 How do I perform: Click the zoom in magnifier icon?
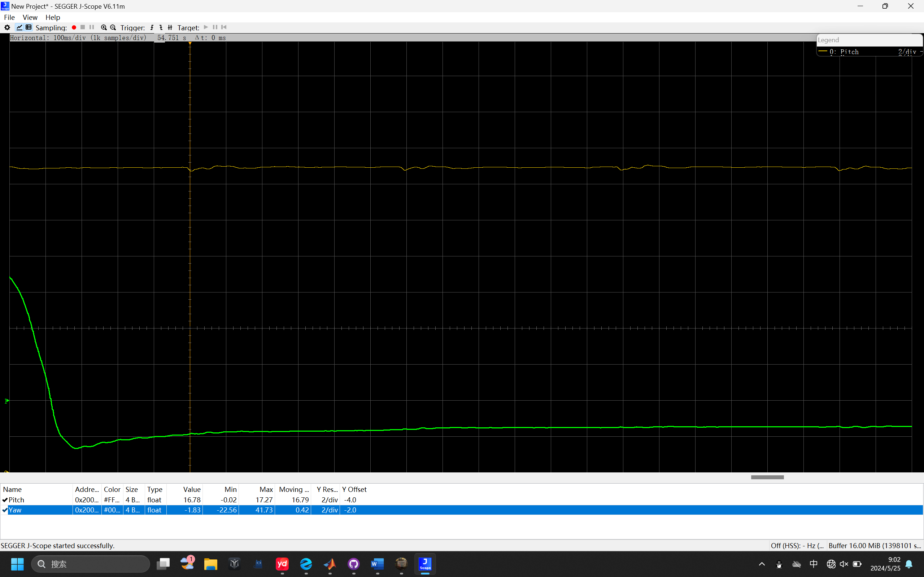pos(104,27)
